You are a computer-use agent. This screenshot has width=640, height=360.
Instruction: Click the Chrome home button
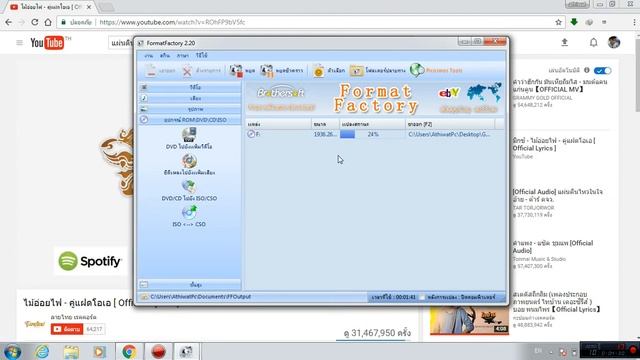[48, 22]
